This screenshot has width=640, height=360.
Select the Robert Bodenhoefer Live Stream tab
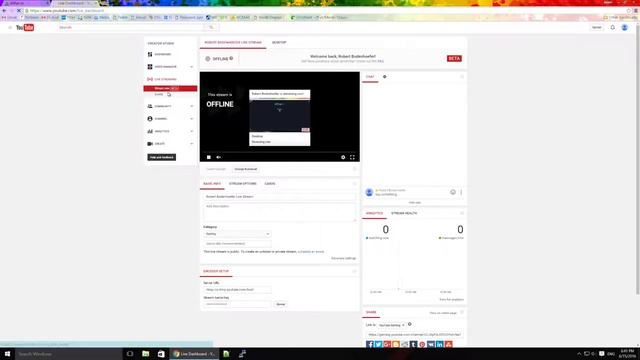(x=233, y=42)
